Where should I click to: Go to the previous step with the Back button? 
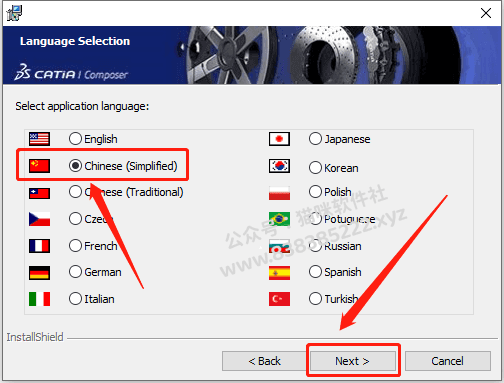[x=265, y=361]
